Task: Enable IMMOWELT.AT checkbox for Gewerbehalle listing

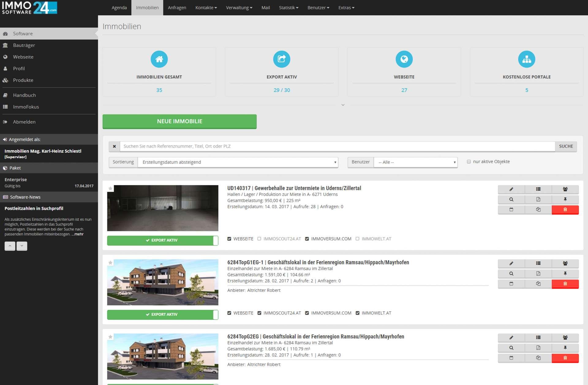Action: tap(357, 238)
